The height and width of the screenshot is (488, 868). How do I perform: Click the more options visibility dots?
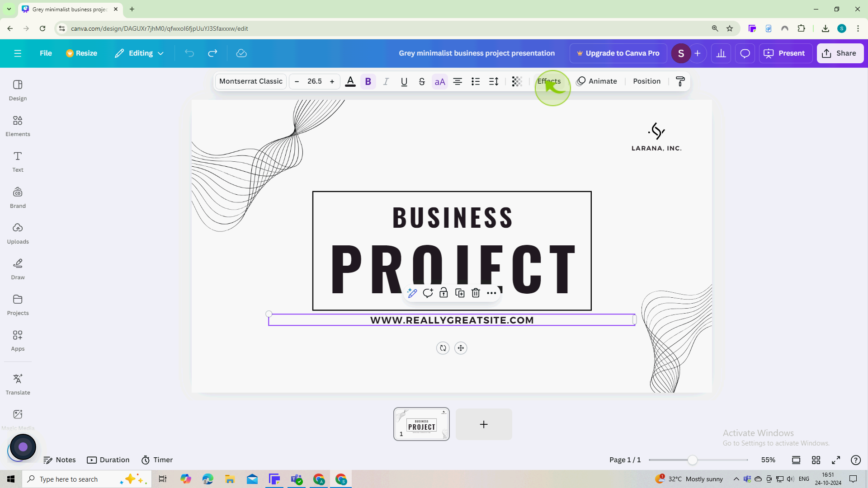(x=491, y=292)
